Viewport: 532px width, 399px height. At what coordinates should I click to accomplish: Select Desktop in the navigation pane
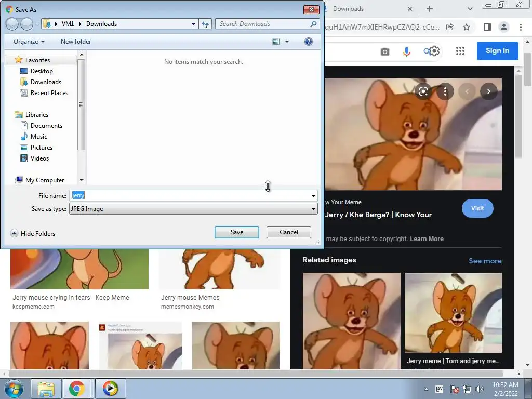tap(42, 71)
